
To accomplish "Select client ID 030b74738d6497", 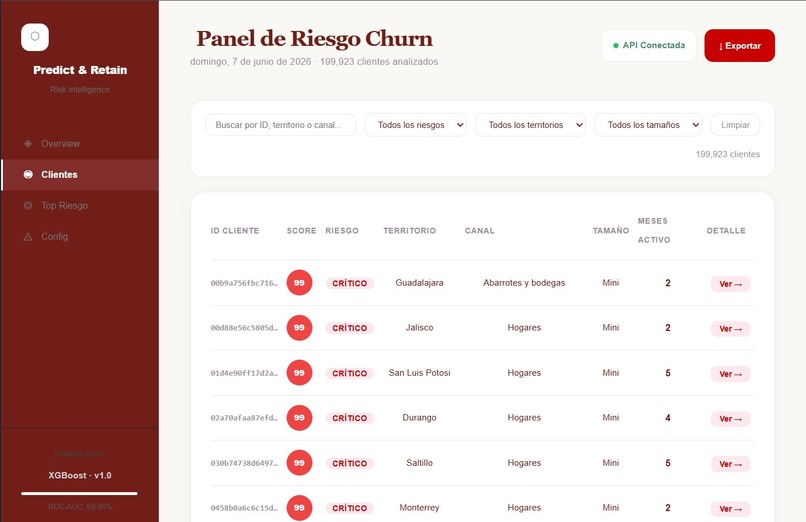I will click(244, 463).
